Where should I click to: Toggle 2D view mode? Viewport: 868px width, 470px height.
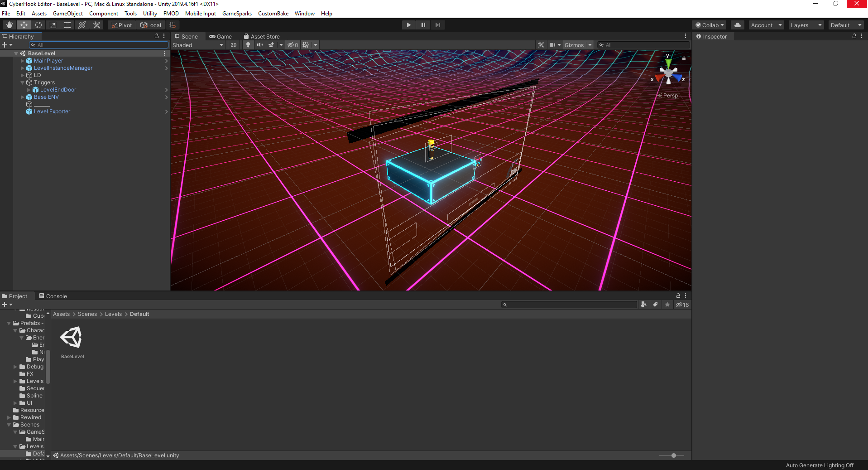(234, 45)
